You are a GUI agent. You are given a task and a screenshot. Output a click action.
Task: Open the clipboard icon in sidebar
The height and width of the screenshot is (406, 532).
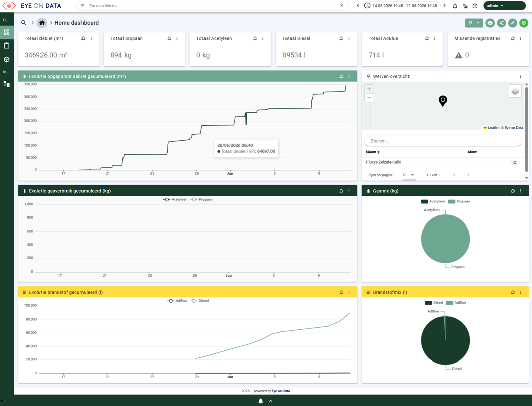[7, 46]
